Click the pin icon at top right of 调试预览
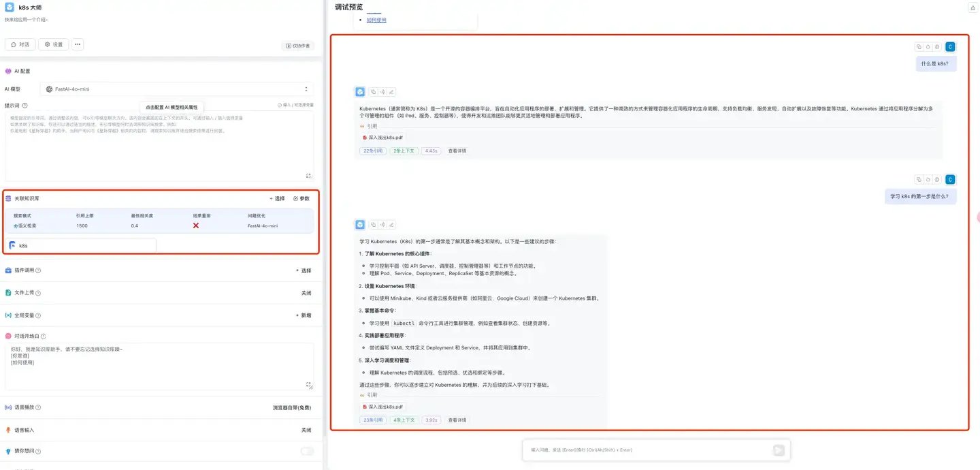The width and height of the screenshot is (980, 470). [973, 6]
